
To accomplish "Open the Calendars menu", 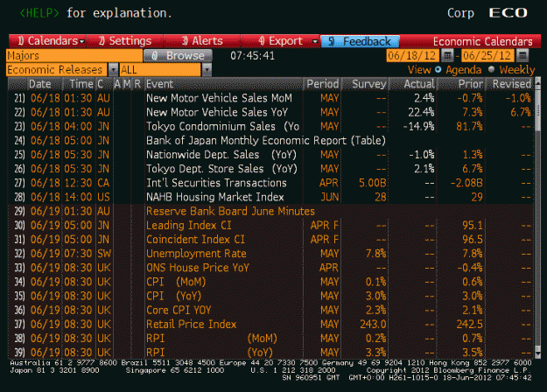I will tap(47, 41).
